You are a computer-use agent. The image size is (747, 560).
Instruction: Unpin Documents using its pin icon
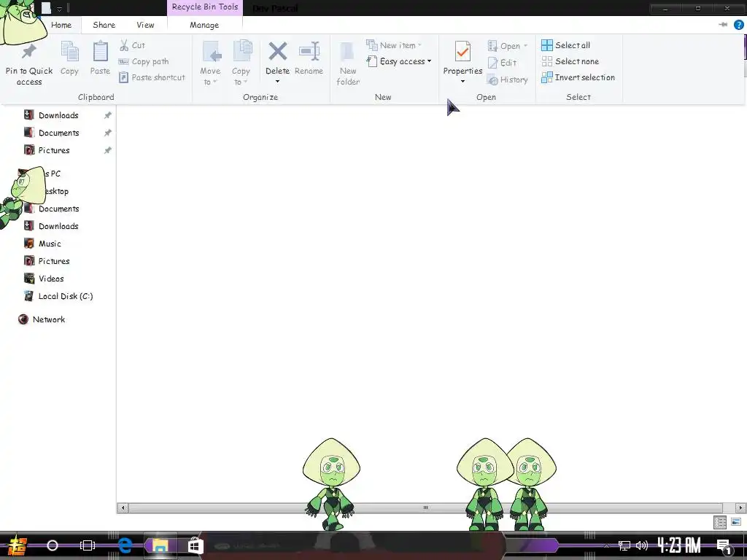click(x=108, y=133)
